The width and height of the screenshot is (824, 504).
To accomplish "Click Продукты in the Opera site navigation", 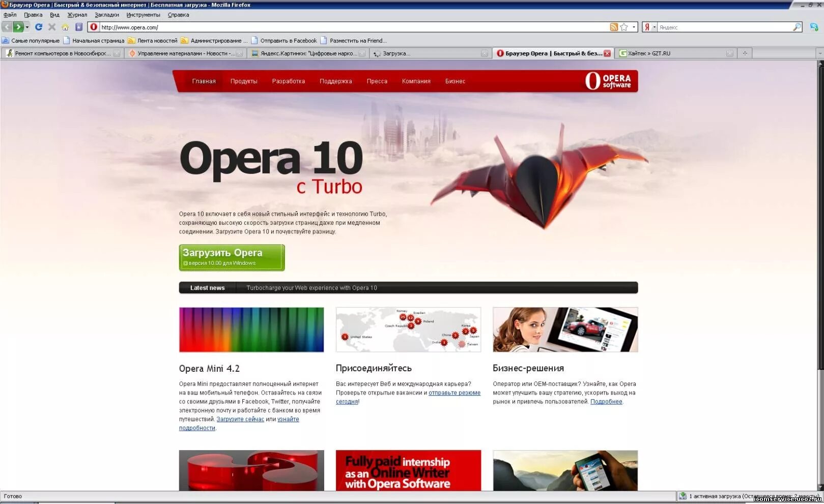I will [x=244, y=81].
